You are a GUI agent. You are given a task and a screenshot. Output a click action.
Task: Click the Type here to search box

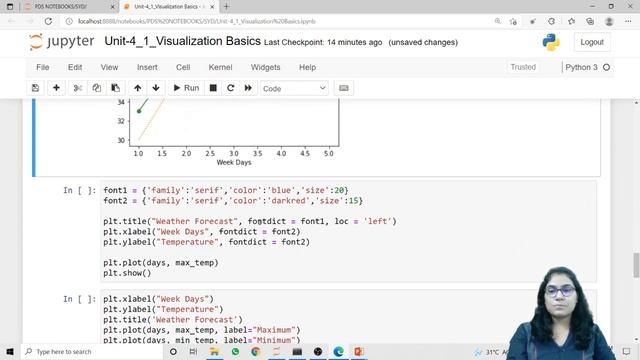(92, 351)
